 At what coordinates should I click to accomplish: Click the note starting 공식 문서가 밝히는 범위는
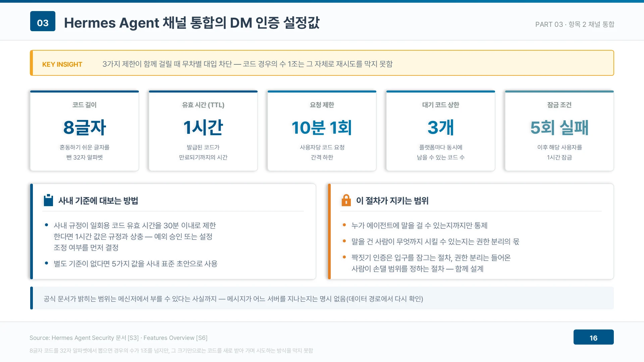[233, 298]
